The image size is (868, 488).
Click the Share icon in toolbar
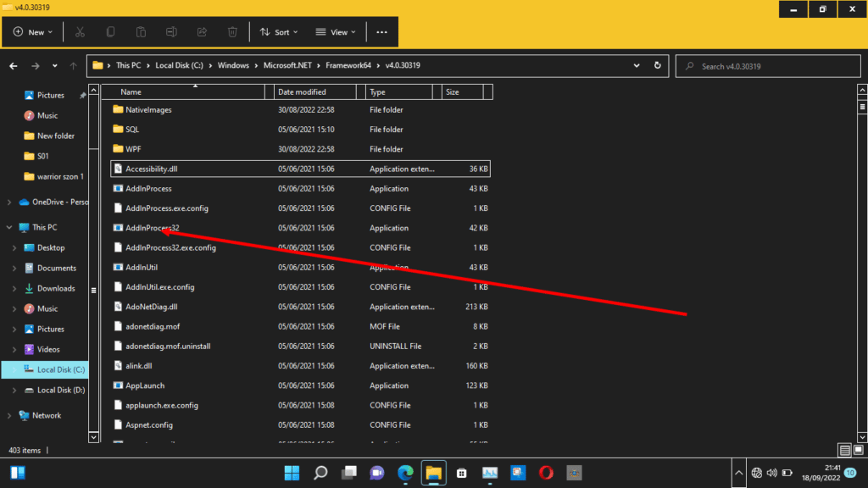pos(202,32)
